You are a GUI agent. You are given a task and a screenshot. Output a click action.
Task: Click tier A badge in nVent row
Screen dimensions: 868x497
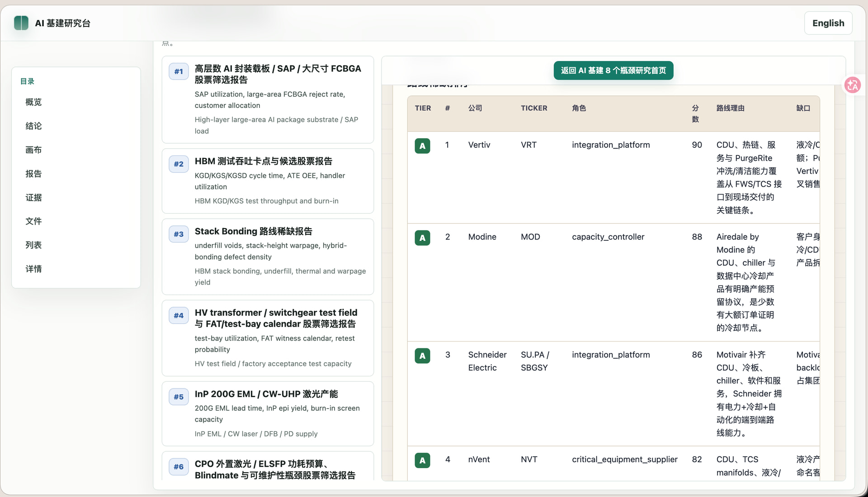422,460
